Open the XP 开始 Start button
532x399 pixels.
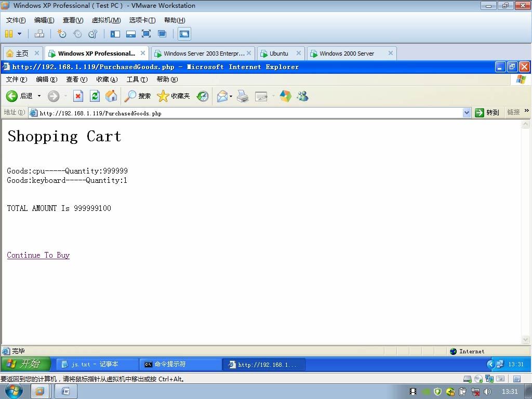click(x=26, y=364)
